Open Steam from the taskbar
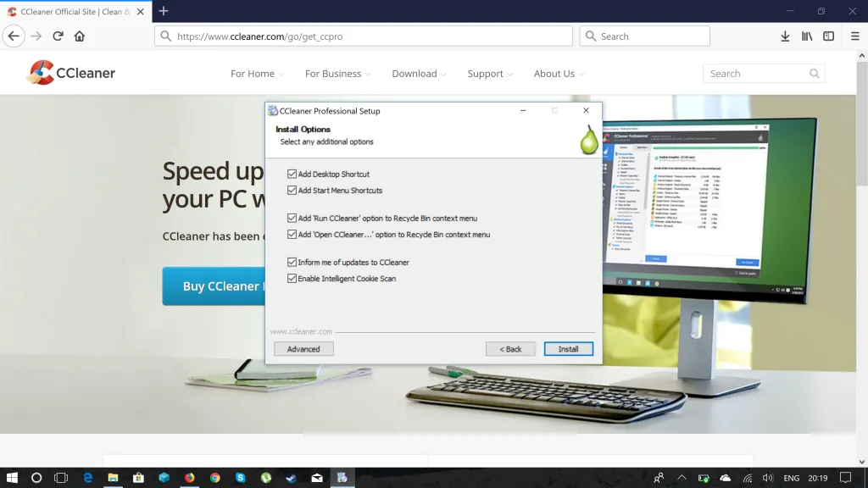 [292, 478]
